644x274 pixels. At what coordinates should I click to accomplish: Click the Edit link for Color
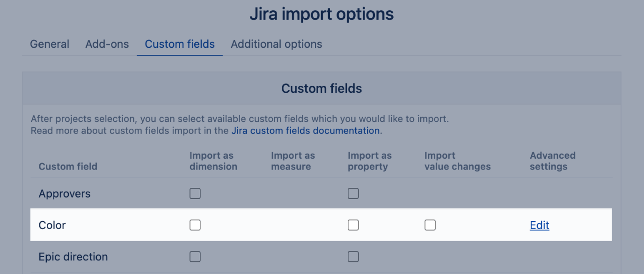[x=539, y=225]
